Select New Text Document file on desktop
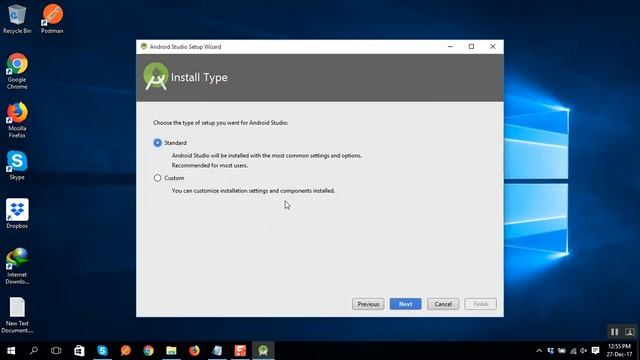This screenshot has width=640, height=360. [17, 315]
